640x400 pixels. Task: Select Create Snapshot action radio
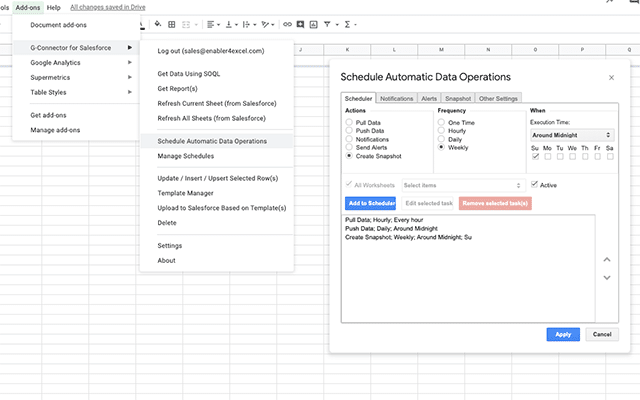349,156
